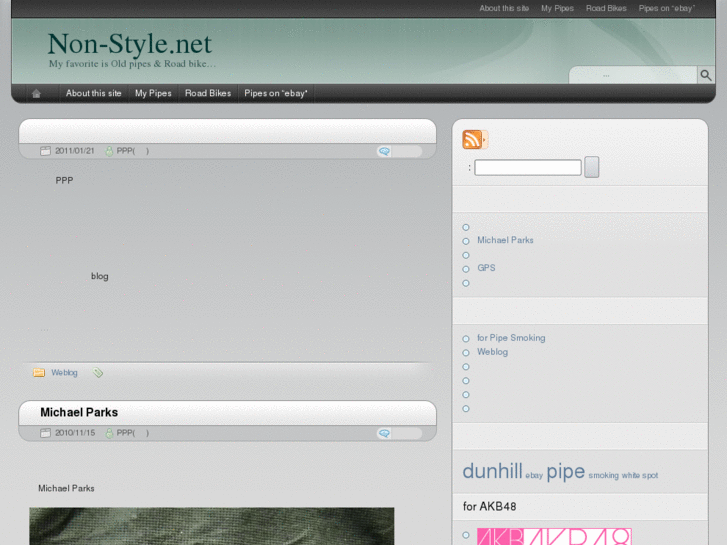Focus the sidebar text input field
The height and width of the screenshot is (545, 727).
coord(528,167)
